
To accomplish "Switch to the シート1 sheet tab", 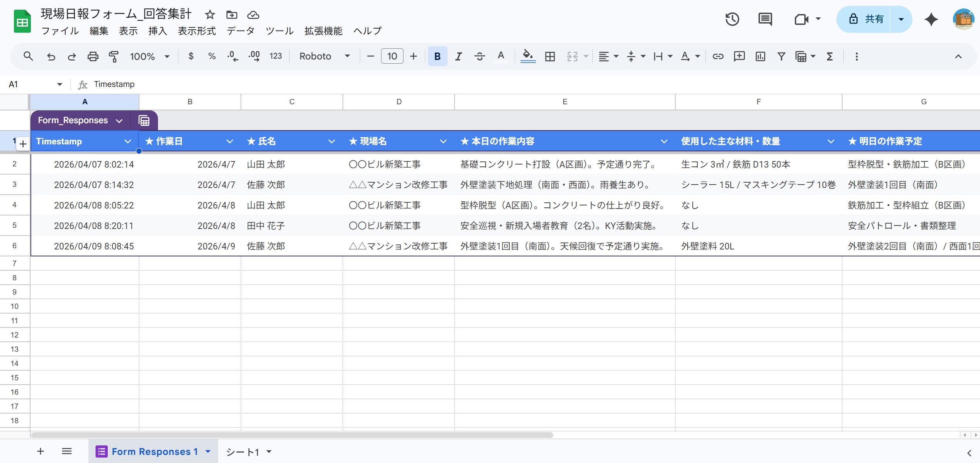I will tap(242, 451).
